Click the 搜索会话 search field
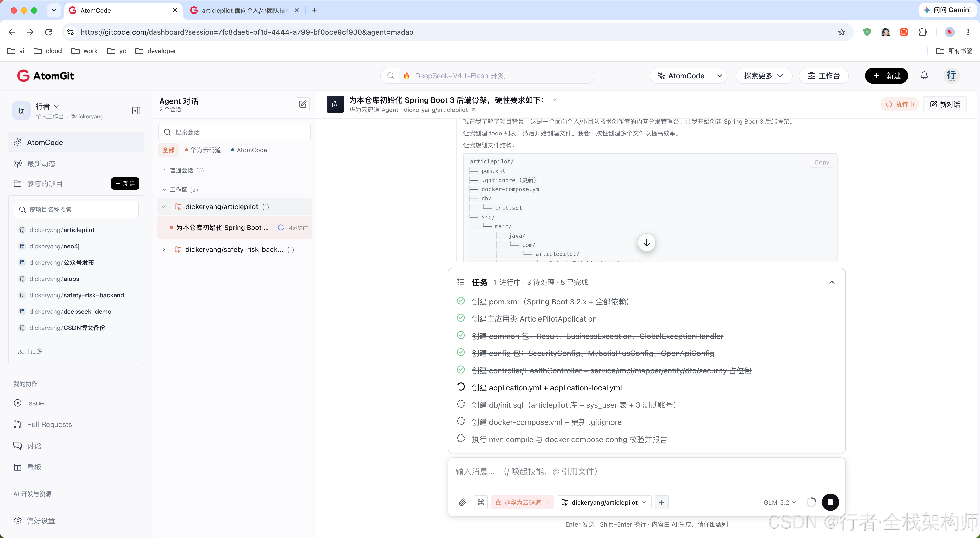Screen dimensions: 980x538 [234, 132]
